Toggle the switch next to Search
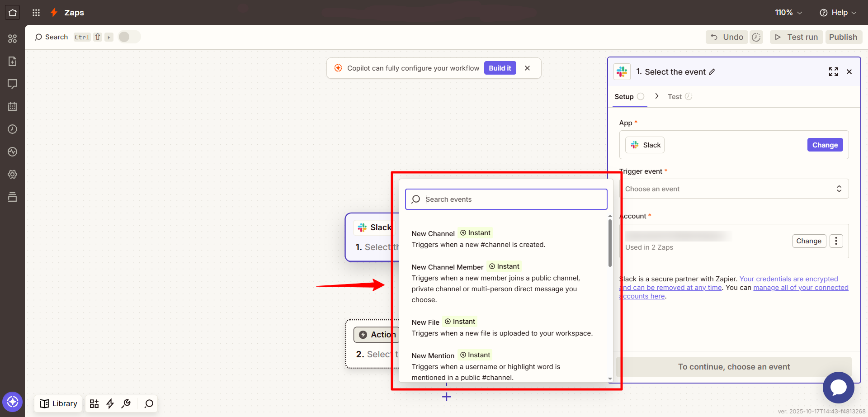Image resolution: width=868 pixels, height=417 pixels. (x=129, y=37)
